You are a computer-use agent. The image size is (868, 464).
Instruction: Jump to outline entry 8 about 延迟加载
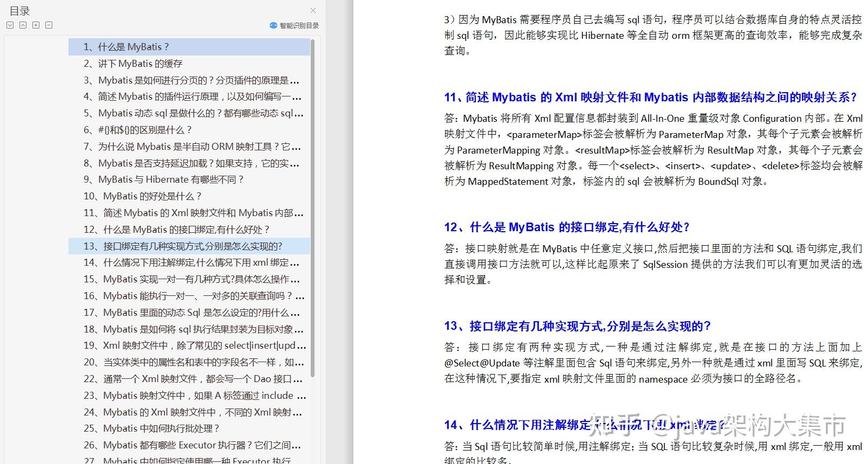(x=189, y=163)
